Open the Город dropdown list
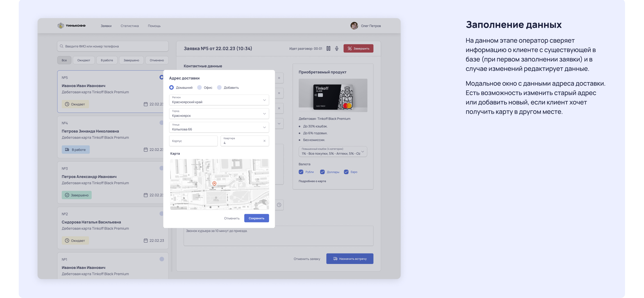 click(264, 114)
